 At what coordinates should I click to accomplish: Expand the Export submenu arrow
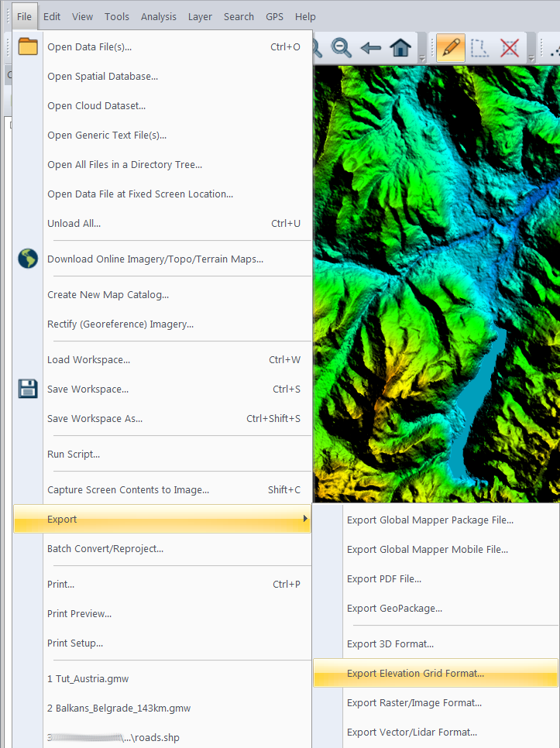[x=305, y=519]
